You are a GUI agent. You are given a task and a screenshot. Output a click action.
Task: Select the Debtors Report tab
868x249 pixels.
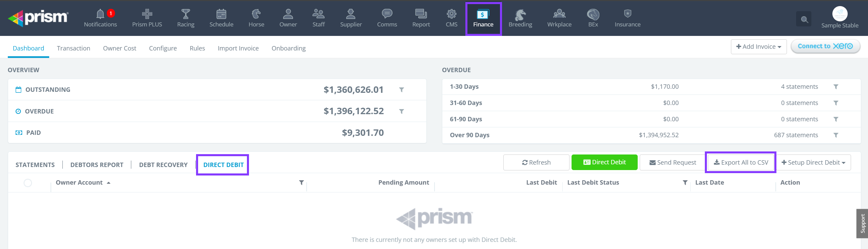pos(97,165)
